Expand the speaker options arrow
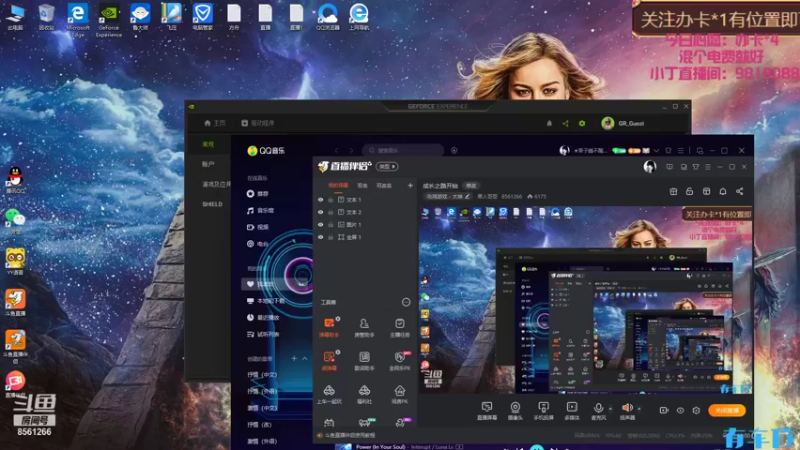 pyautogui.click(x=639, y=409)
